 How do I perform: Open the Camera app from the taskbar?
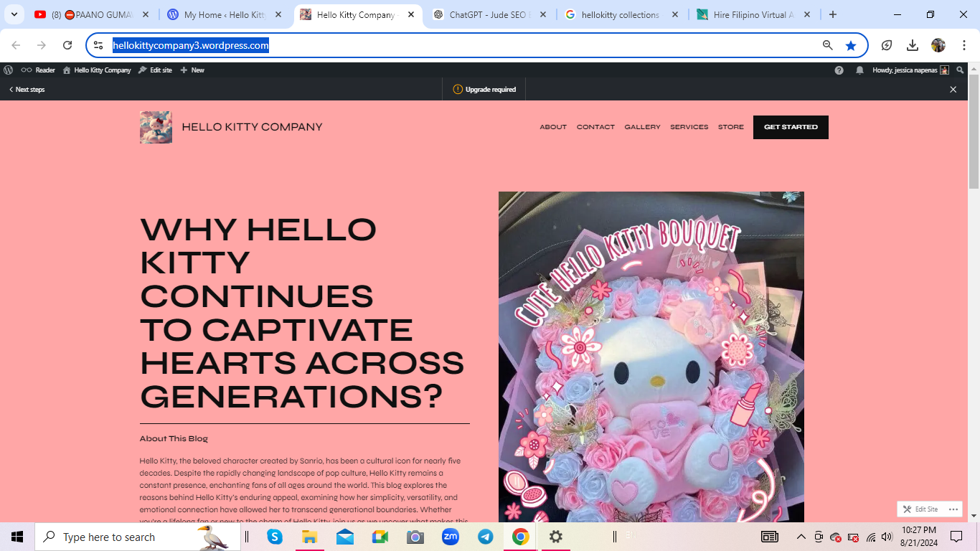pyautogui.click(x=415, y=537)
